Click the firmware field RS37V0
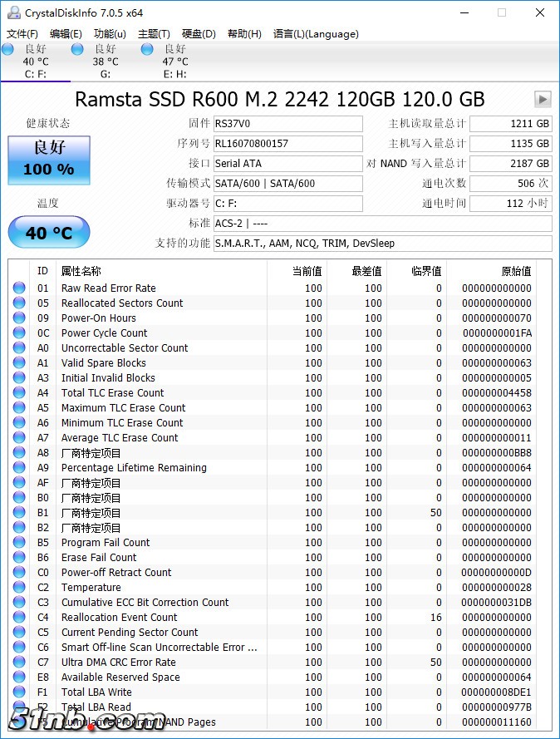 pyautogui.click(x=287, y=124)
